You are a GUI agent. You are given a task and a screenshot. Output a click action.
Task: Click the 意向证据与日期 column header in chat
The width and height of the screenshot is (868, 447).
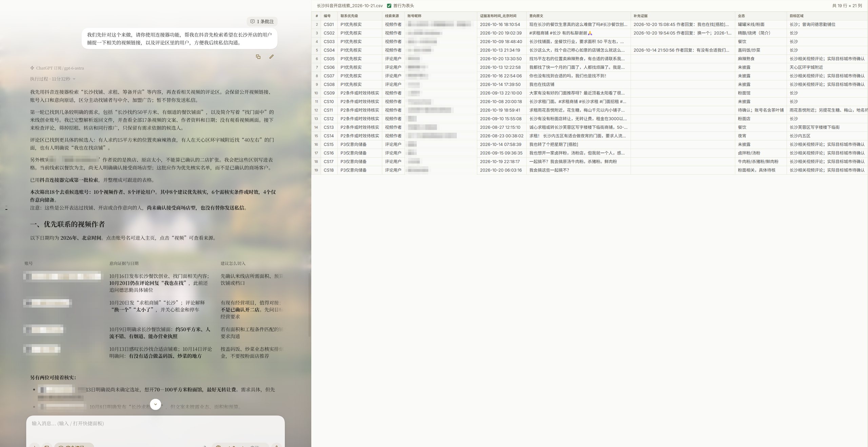click(124, 263)
